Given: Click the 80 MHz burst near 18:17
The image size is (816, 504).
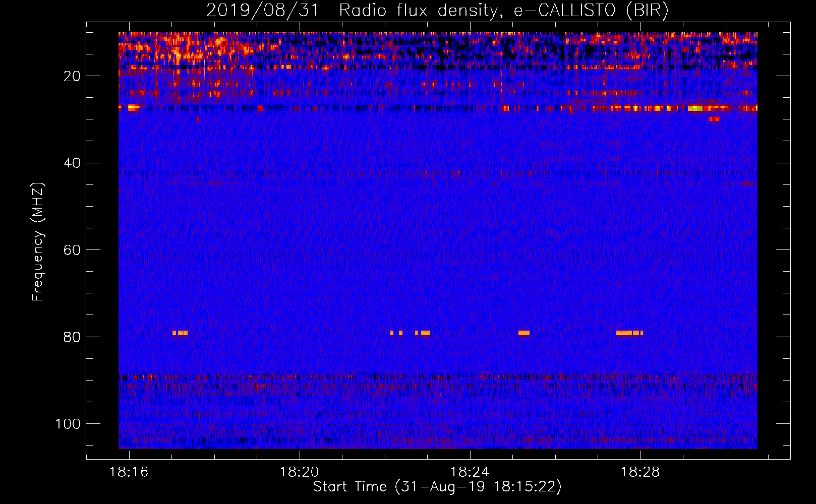Looking at the screenshot, I should pos(180,333).
